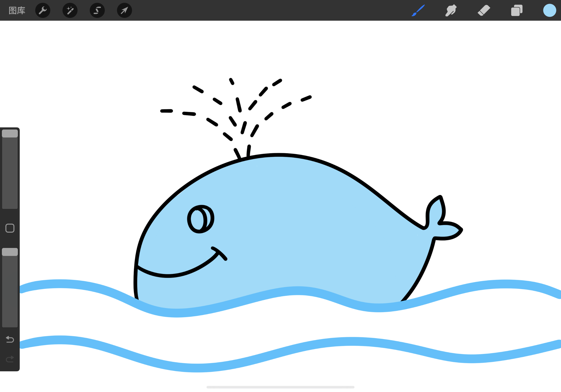Tap the square Modify button on sidebar

10,228
